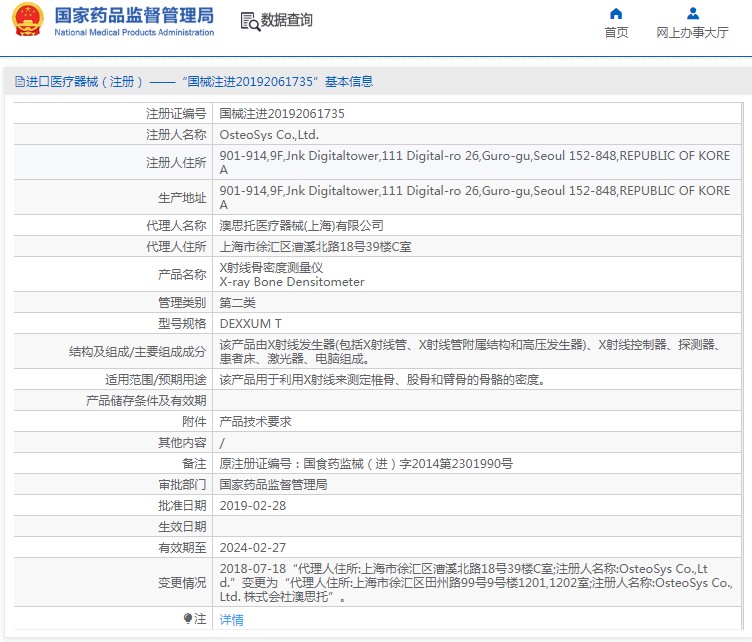
Task: Click the 基本信息 panel heading
Action: [349, 82]
